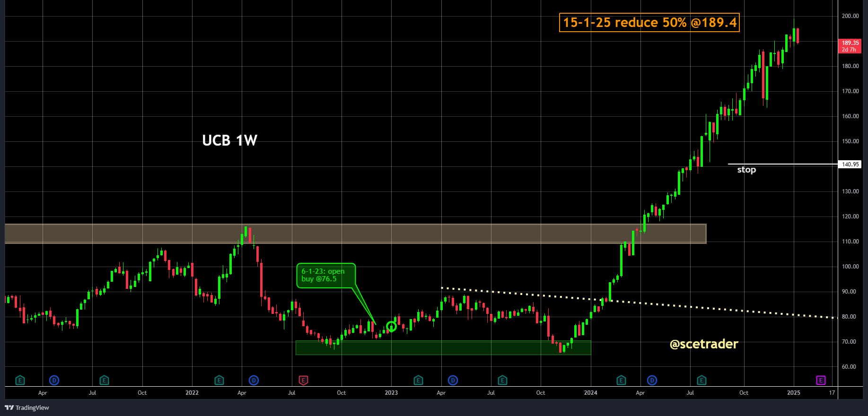This screenshot has height=416, width=868.
Task: Click the earnings marker before Apr 2024
Action: click(622, 380)
